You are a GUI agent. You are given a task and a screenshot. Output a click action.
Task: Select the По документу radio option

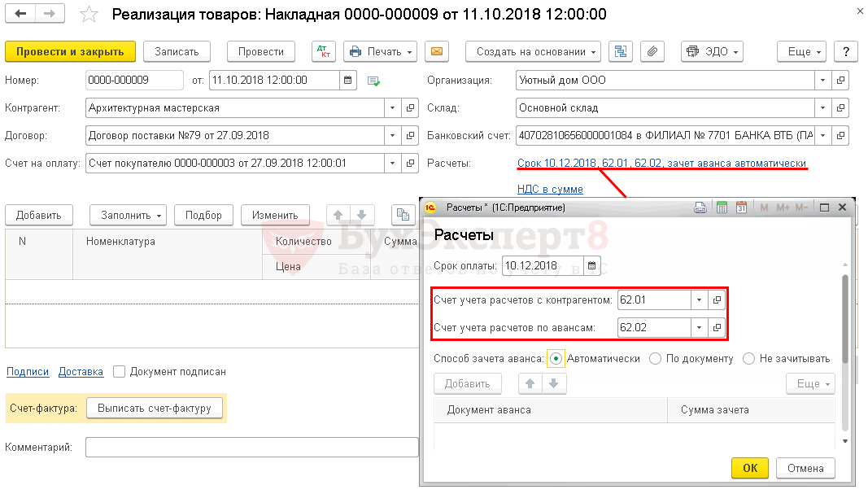656,358
